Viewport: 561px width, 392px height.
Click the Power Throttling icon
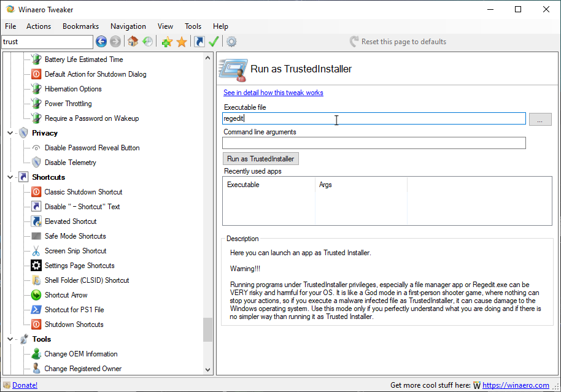tap(36, 103)
